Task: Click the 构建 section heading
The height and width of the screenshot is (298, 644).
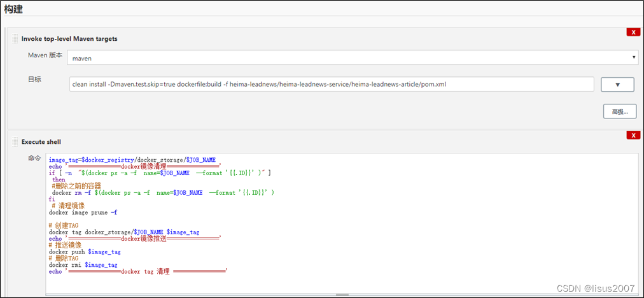Action: tap(13, 10)
